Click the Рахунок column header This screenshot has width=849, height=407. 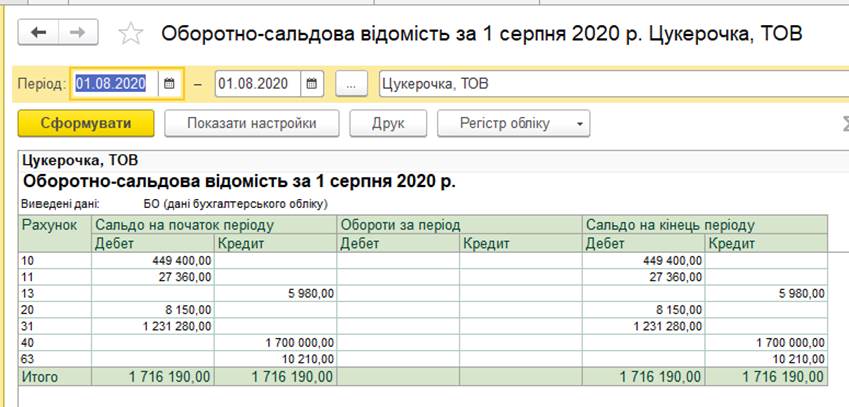[49, 225]
